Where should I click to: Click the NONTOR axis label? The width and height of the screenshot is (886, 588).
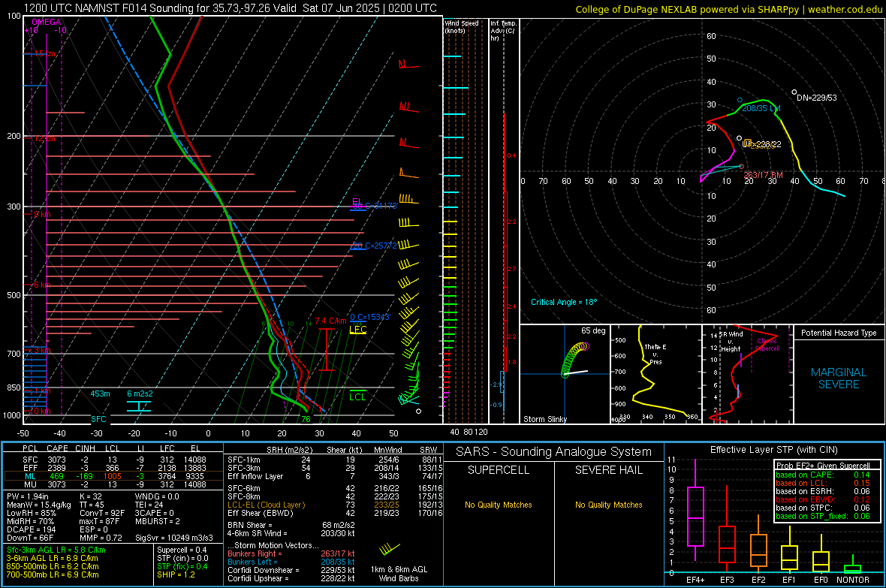(853, 580)
